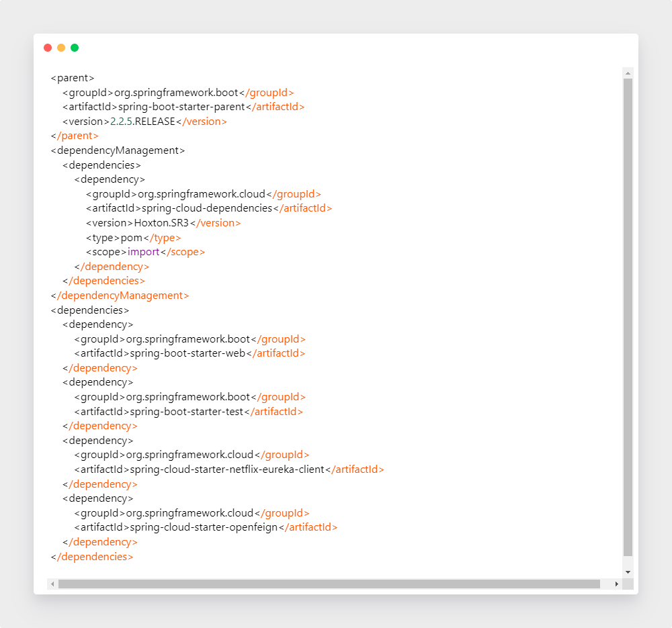Click the closing dependencyManagement tag

coord(120,296)
